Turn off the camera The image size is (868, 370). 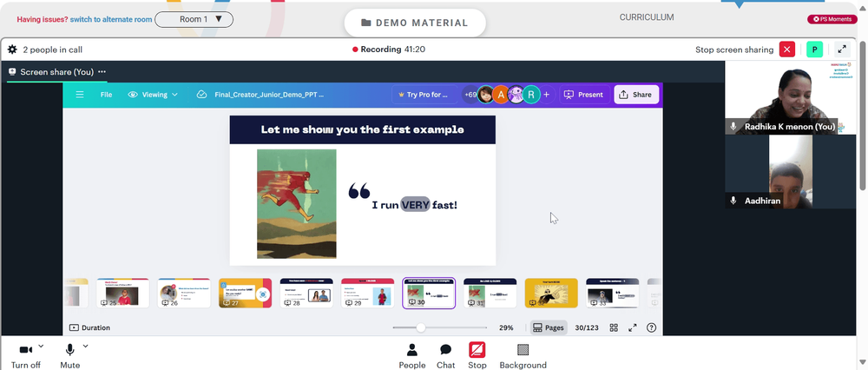[x=25, y=356]
